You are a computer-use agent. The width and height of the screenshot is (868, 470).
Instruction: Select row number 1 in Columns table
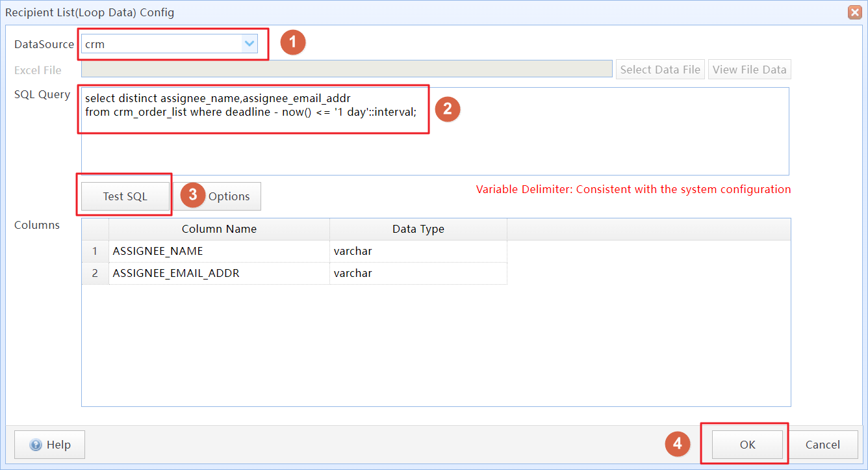point(95,251)
